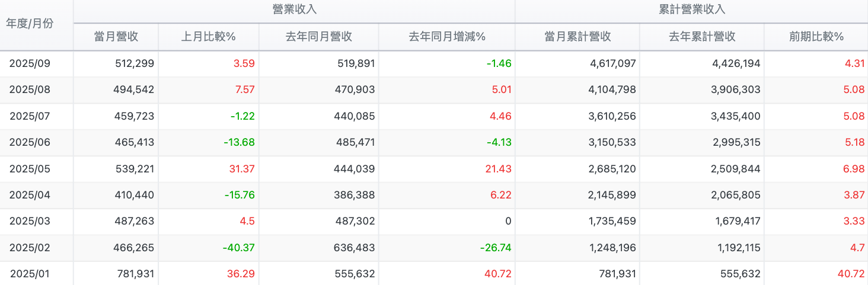Select the 營業收入 group header

pos(294,10)
